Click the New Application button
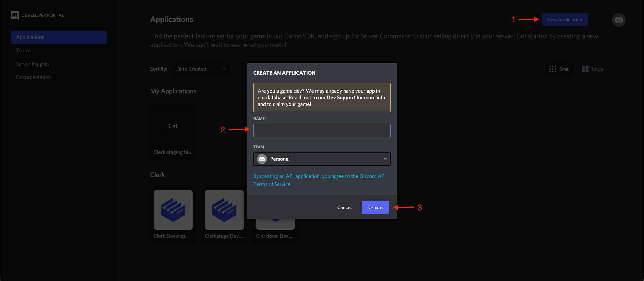The width and height of the screenshot is (644, 281). (565, 20)
